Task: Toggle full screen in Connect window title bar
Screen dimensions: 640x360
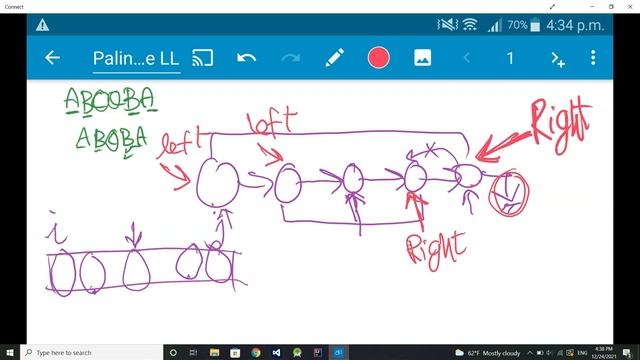Action: click(552, 7)
